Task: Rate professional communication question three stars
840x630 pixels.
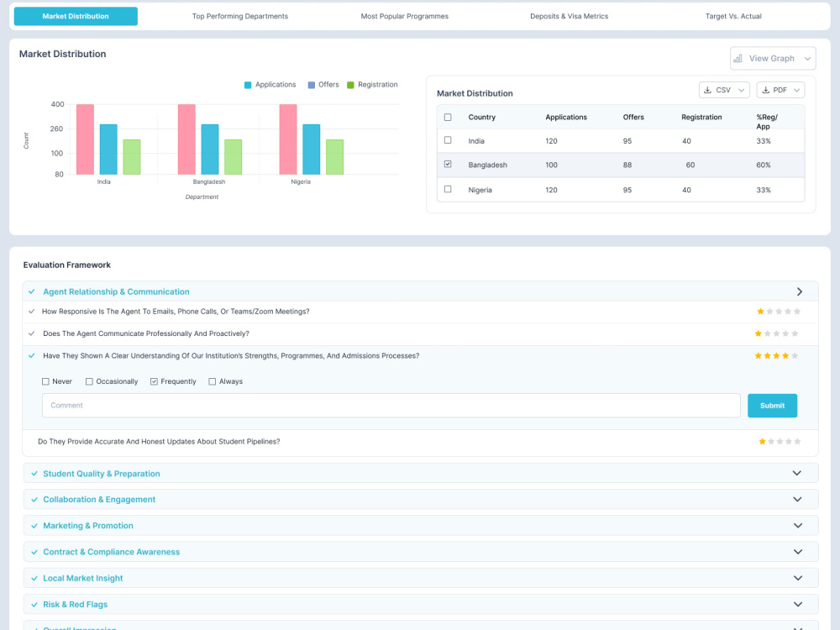Action: tap(776, 333)
